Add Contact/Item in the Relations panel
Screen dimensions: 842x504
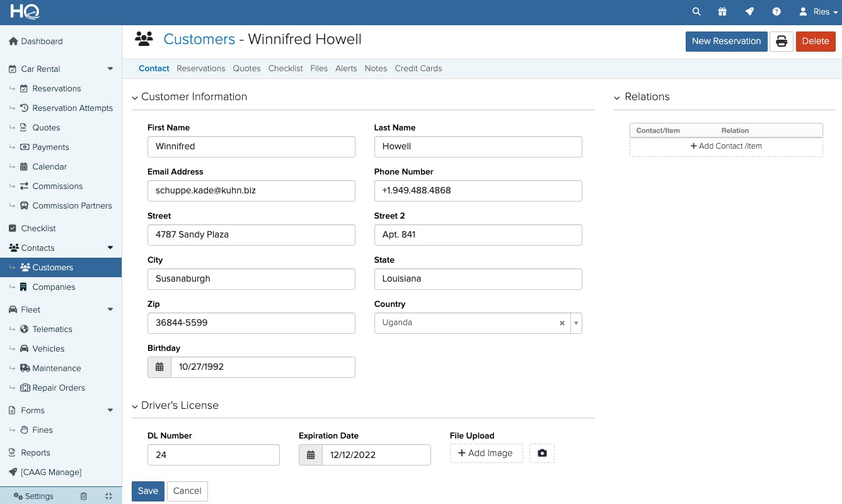point(726,146)
